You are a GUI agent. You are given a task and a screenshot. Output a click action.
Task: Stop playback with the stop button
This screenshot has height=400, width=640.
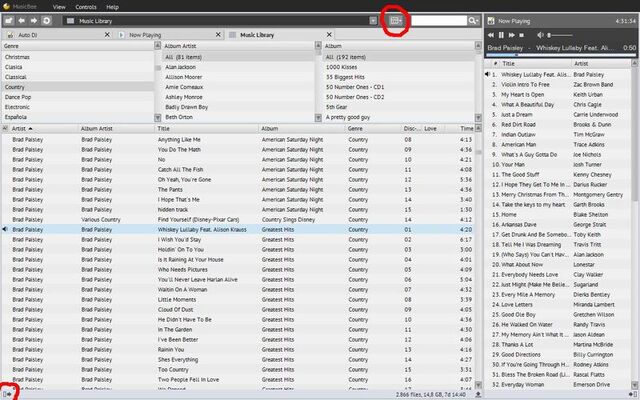(x=522, y=35)
